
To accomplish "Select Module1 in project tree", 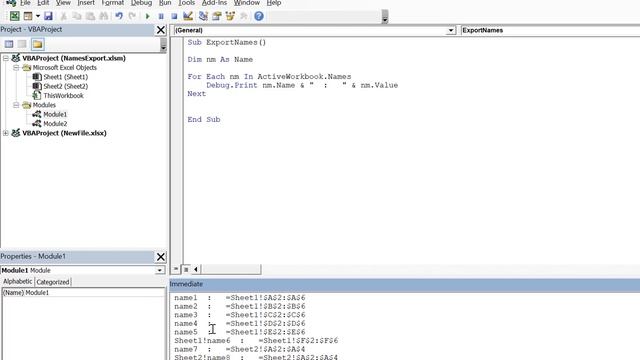I will click(55, 115).
